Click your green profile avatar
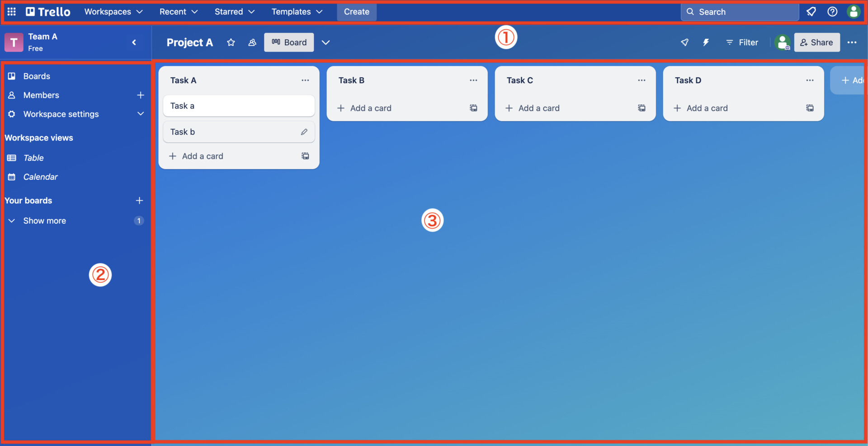 (854, 12)
